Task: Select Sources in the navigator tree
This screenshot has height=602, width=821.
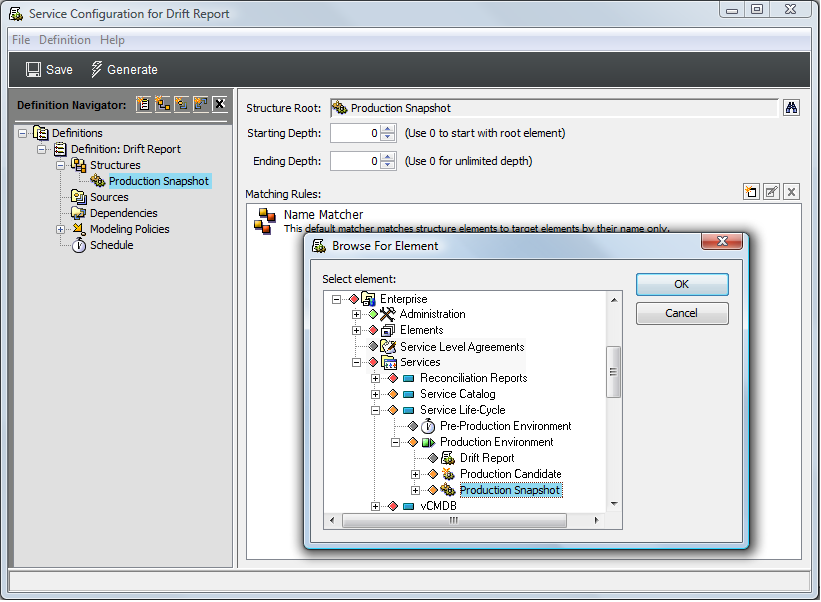Action: (x=109, y=197)
